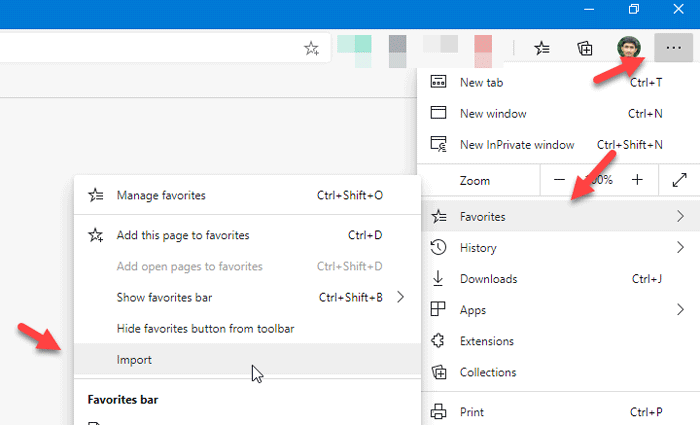700x425 pixels.
Task: Enter full screen with the zoom expand icon
Action: pyautogui.click(x=679, y=180)
